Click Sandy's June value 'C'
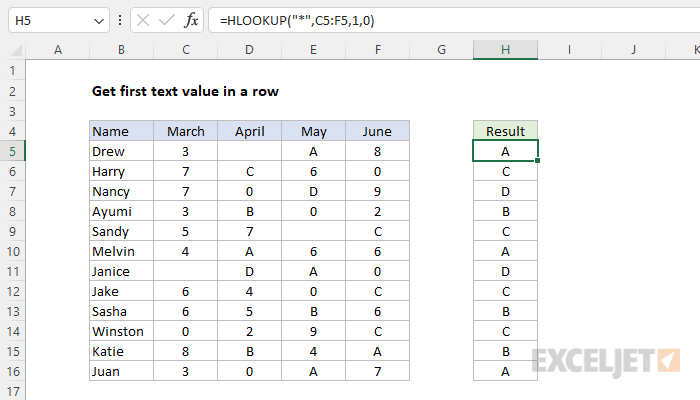Image resolution: width=700 pixels, height=400 pixels. [x=378, y=231]
